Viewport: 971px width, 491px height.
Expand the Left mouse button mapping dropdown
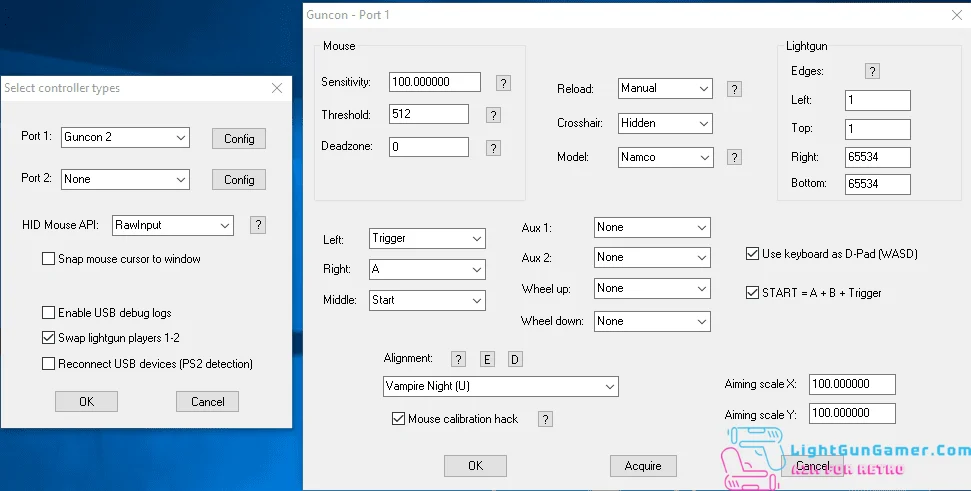[427, 239]
